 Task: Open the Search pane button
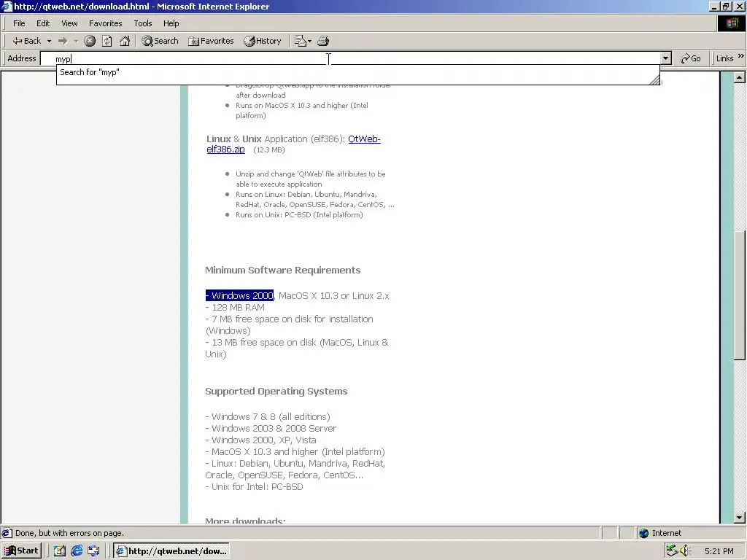[160, 41]
